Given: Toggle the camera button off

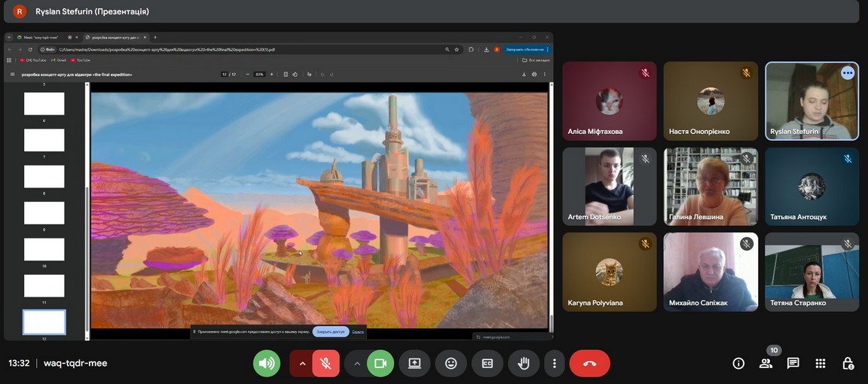Looking at the screenshot, I should click(381, 364).
